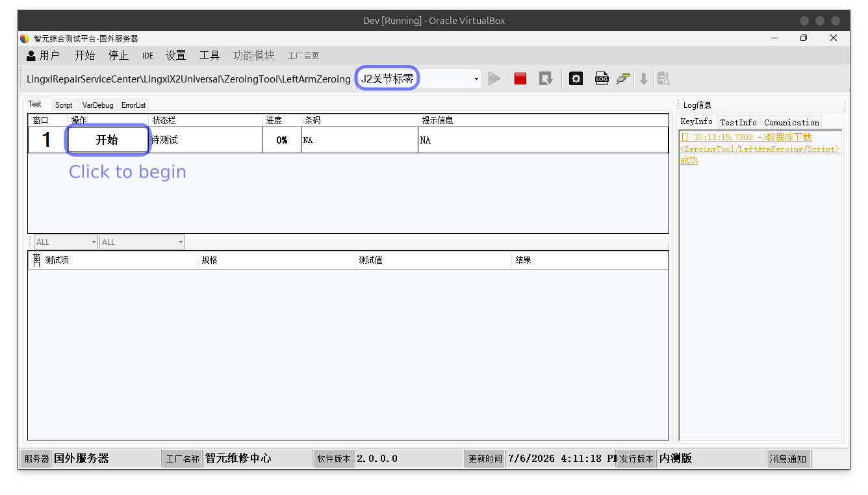Click the 结果 column header
Screen dimensions: 868x495
(x=590, y=260)
